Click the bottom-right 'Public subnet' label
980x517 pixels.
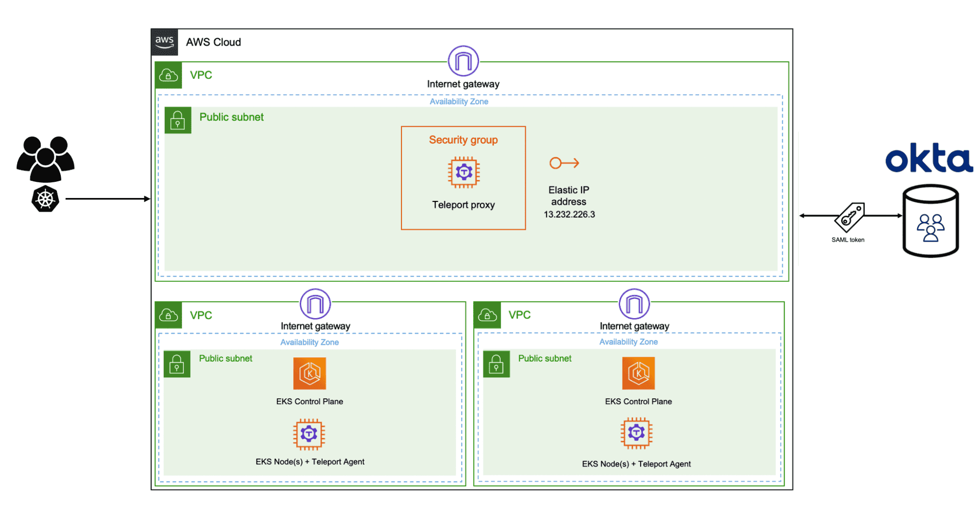pos(545,358)
